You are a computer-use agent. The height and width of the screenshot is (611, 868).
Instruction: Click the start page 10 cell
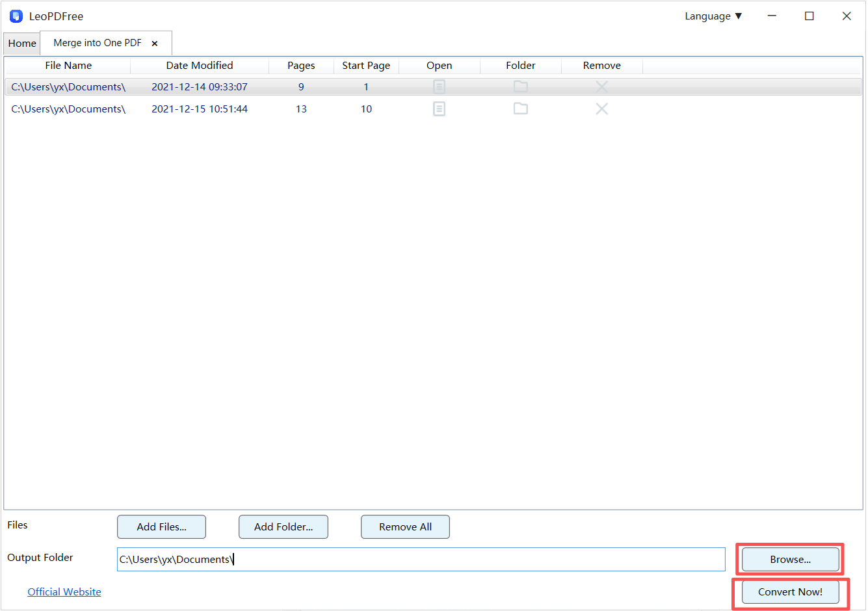point(367,109)
